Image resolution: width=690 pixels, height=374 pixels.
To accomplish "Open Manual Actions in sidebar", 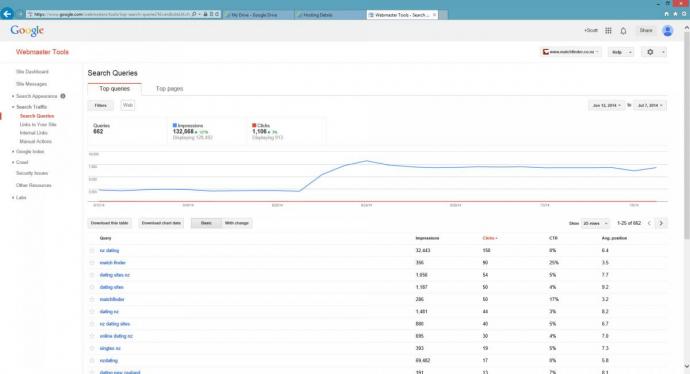I will (x=36, y=141).
